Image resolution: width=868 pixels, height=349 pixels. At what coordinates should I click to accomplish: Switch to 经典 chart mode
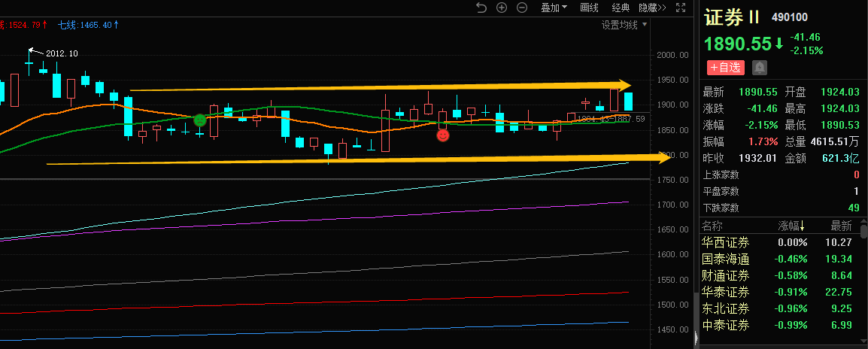click(621, 8)
